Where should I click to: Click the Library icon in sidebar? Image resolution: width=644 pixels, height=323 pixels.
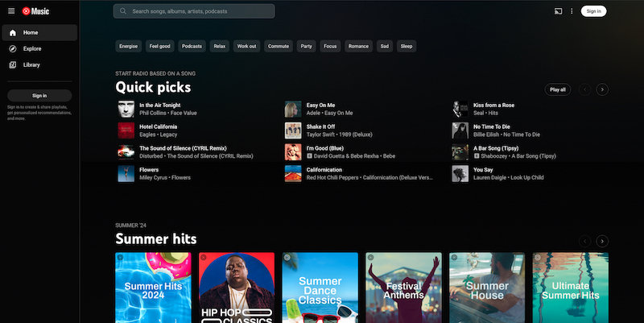pyautogui.click(x=14, y=64)
